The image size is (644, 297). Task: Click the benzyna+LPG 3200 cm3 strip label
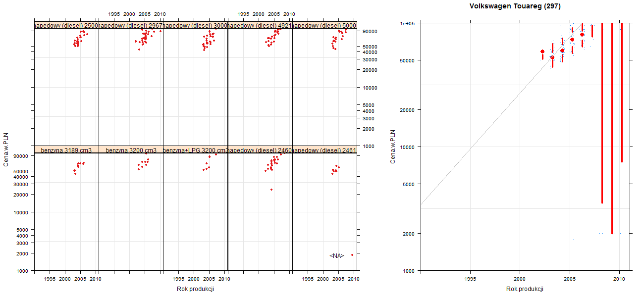coord(195,150)
